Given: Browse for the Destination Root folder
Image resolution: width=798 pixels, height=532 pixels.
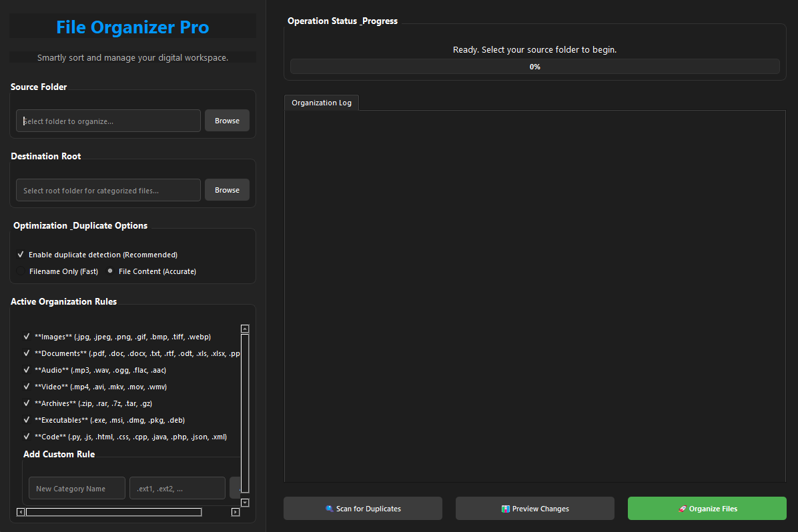Looking at the screenshot, I should pos(227,190).
